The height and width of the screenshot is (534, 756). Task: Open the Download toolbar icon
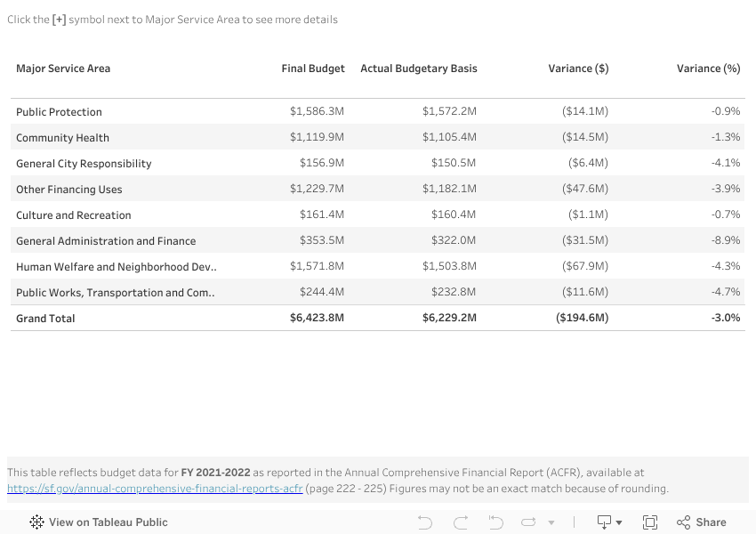coord(608,522)
